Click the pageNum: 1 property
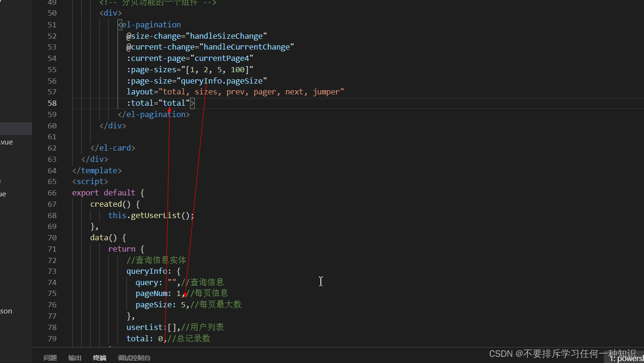Image resolution: width=644 pixels, height=363 pixels. tap(158, 294)
